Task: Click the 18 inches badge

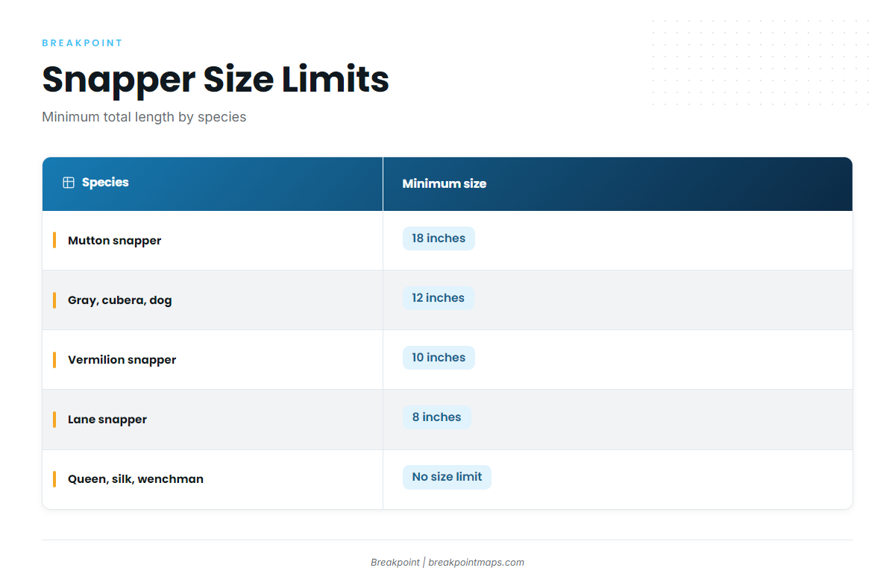Action: tap(439, 238)
